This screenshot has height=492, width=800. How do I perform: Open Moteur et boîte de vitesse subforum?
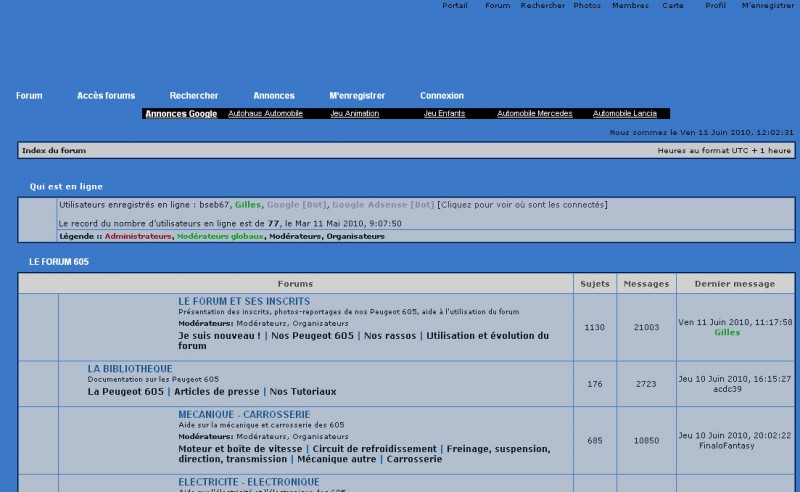tap(240, 449)
